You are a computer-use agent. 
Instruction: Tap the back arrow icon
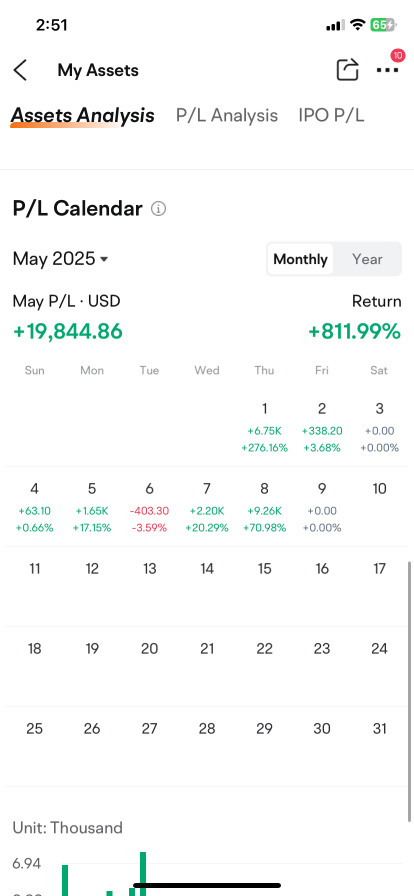tap(20, 70)
